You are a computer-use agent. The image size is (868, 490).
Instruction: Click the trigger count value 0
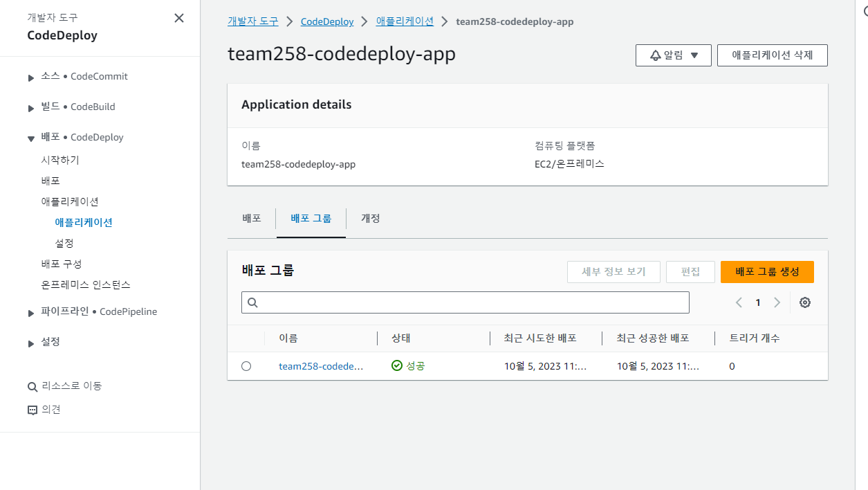coord(732,366)
